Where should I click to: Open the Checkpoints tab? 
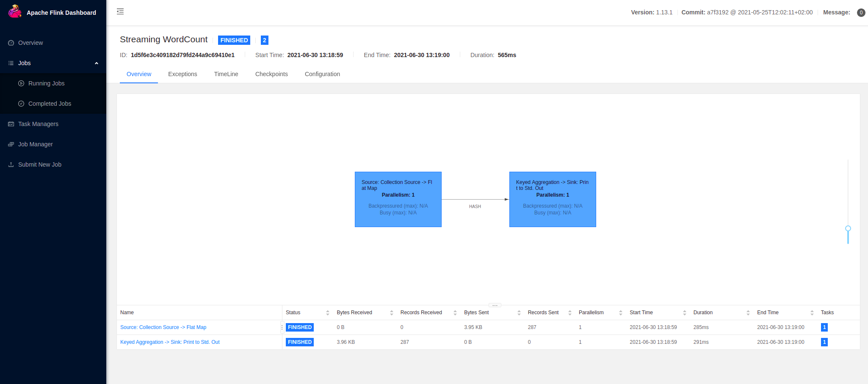pos(271,74)
